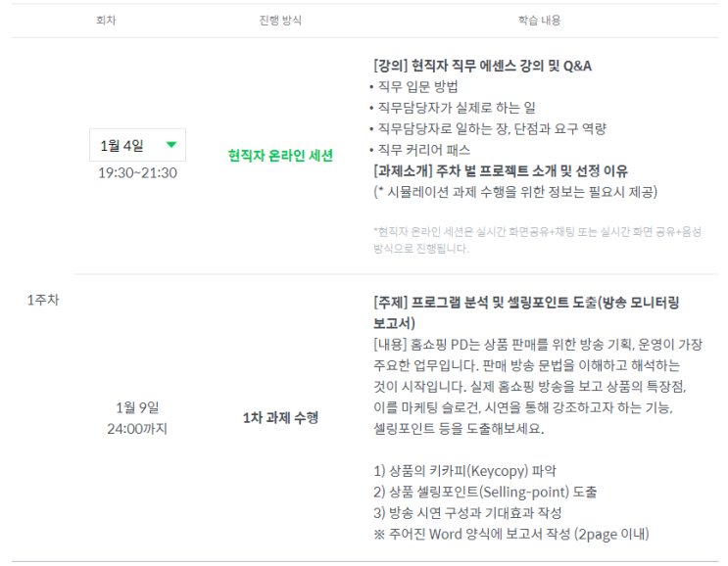Click the 1차 과제 수행 label

(280, 417)
